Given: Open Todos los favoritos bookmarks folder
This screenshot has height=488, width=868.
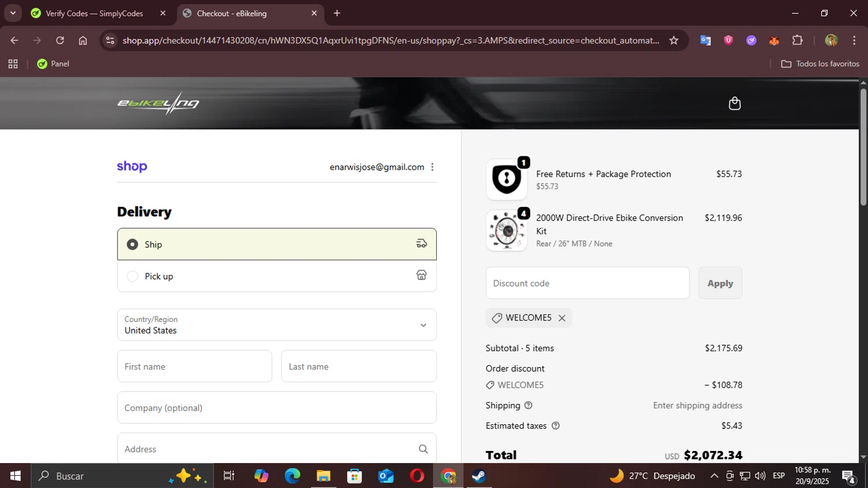Looking at the screenshot, I should click(820, 64).
